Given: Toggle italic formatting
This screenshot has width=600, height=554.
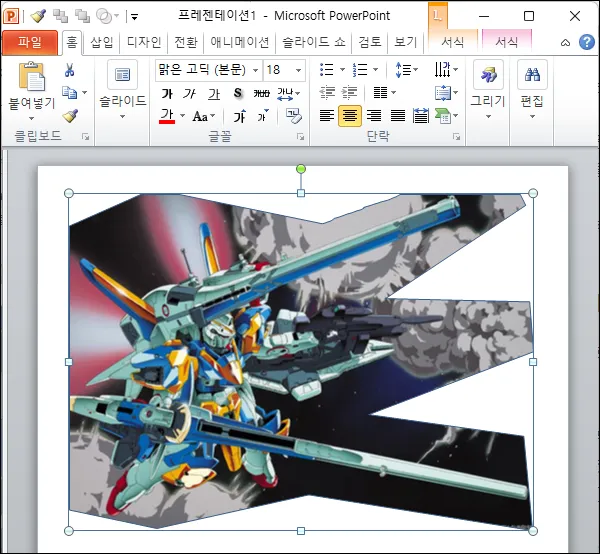Looking at the screenshot, I should click(x=189, y=93).
